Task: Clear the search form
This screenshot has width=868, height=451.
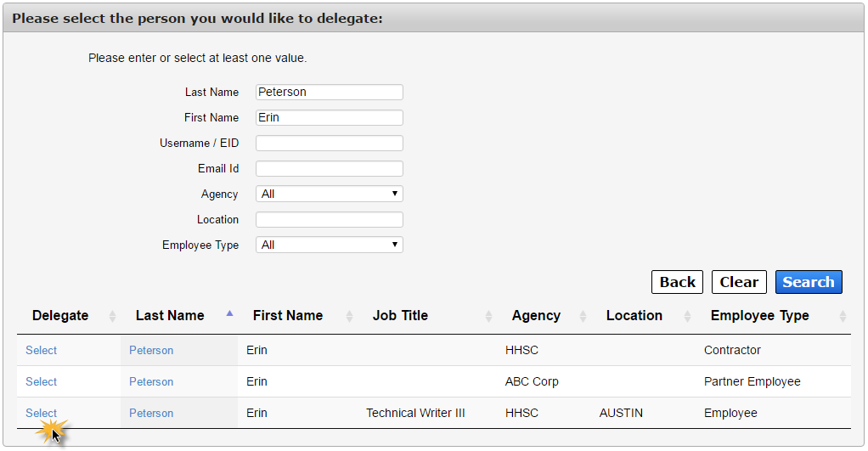Action: click(739, 282)
